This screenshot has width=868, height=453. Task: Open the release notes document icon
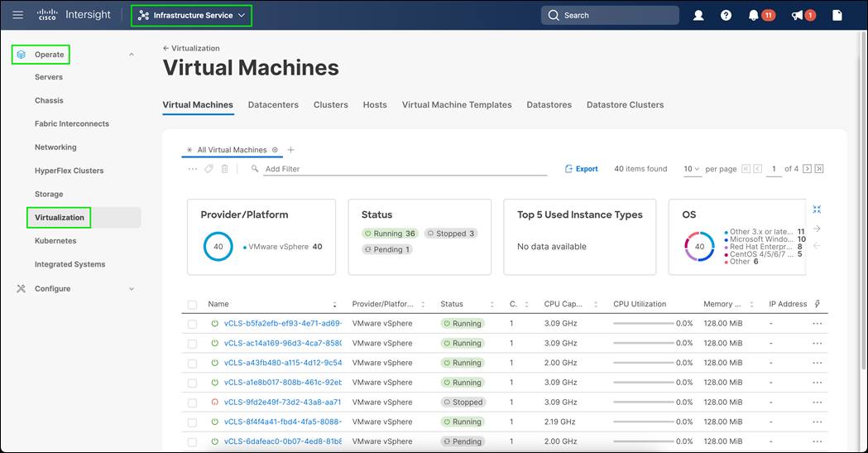837,16
